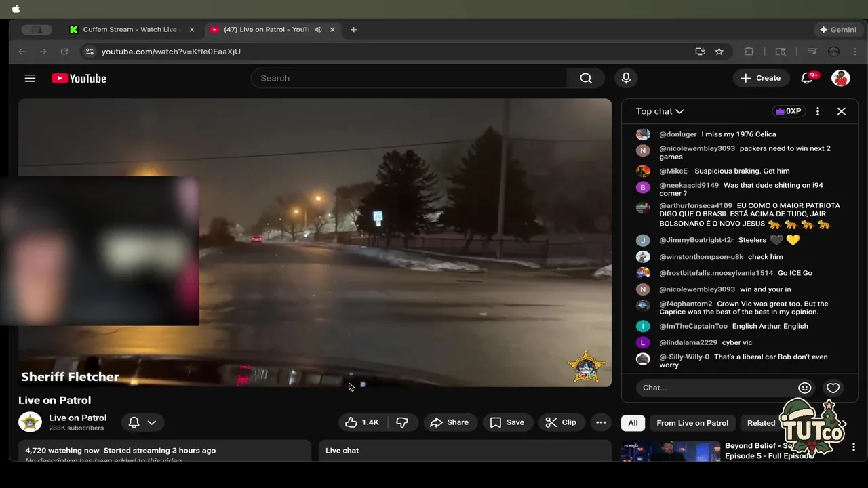The image size is (868, 488).
Task: Close the Cuffem Stream tab
Action: click(x=191, y=30)
